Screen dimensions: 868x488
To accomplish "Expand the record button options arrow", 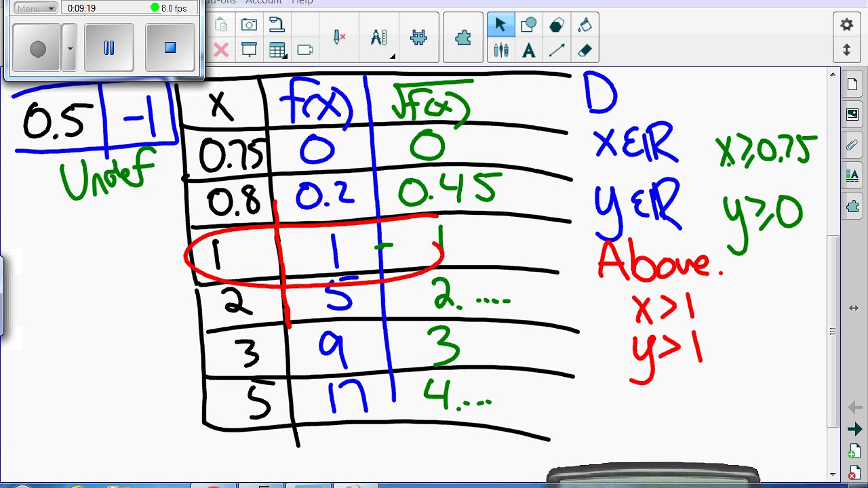I will [x=69, y=48].
